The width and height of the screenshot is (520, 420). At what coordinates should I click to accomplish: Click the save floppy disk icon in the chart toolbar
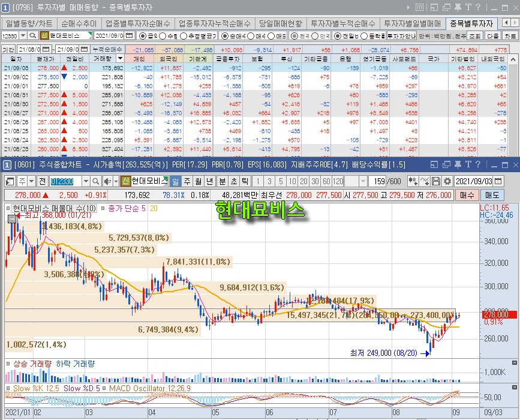click(436, 181)
